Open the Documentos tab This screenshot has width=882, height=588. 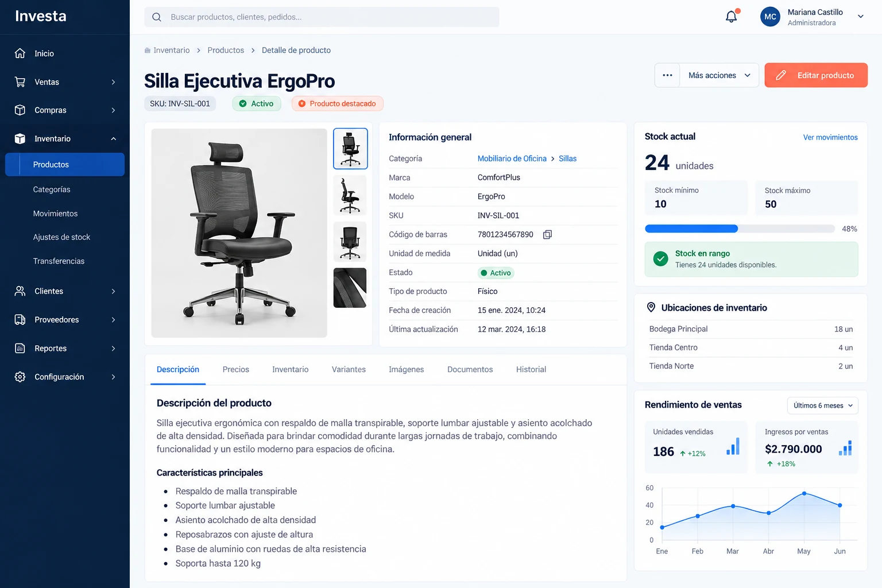click(470, 369)
